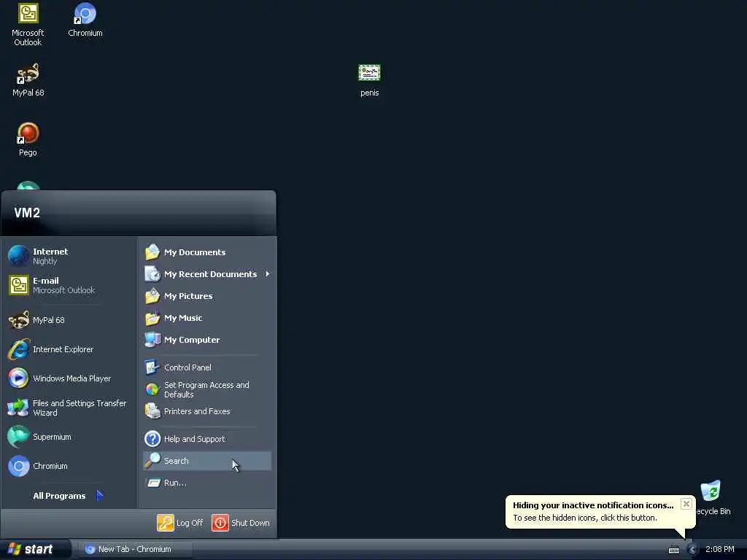Screen dimensions: 747x560
Task: Show hidden notification icons arrow
Action: (x=692, y=550)
